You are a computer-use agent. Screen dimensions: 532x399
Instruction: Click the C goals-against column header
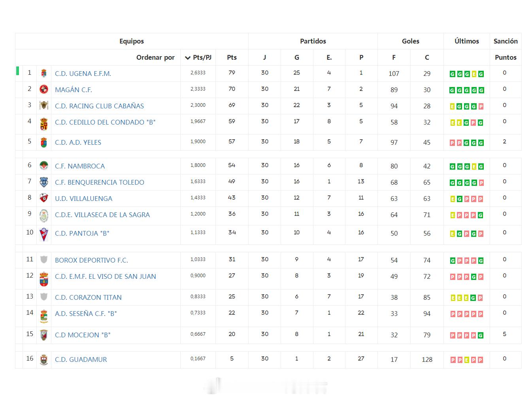tap(427, 57)
